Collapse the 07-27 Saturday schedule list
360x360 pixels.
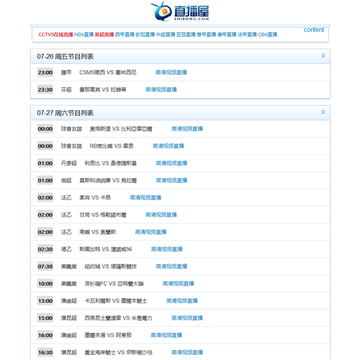[323, 112]
